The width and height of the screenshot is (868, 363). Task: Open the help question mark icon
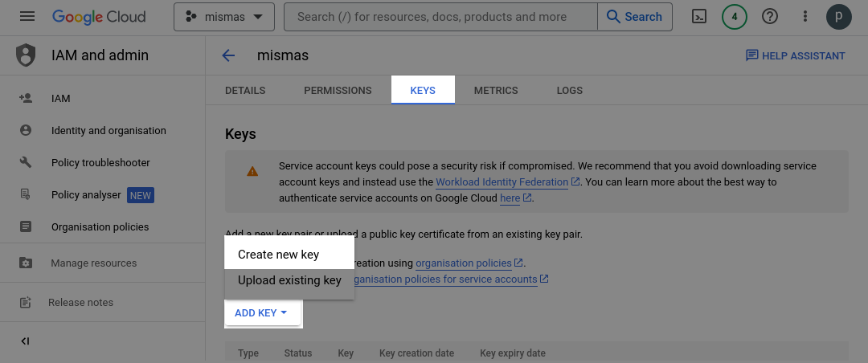tap(770, 16)
